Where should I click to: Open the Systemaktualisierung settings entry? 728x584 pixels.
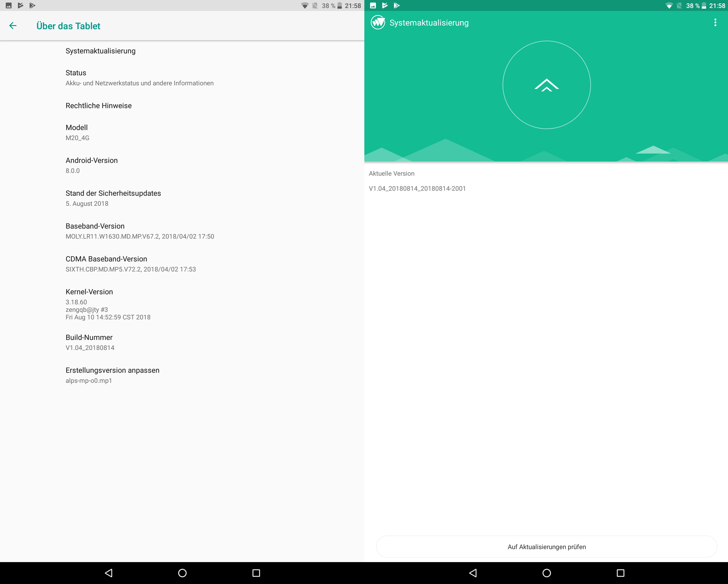182,51
